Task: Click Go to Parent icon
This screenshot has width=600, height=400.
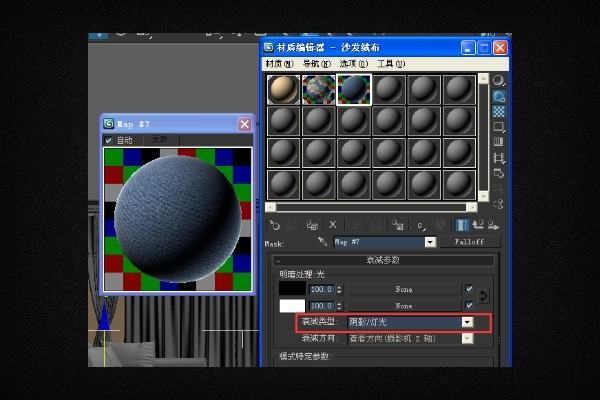Action: [478, 225]
